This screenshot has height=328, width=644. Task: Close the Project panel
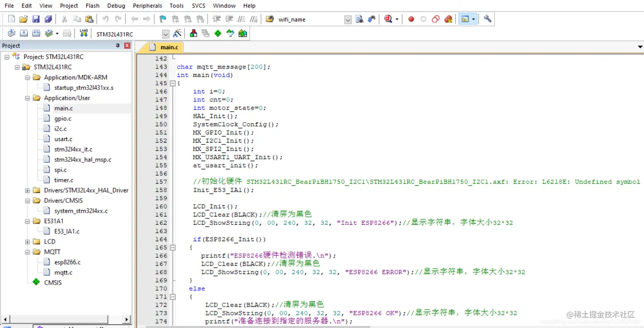(x=127, y=46)
